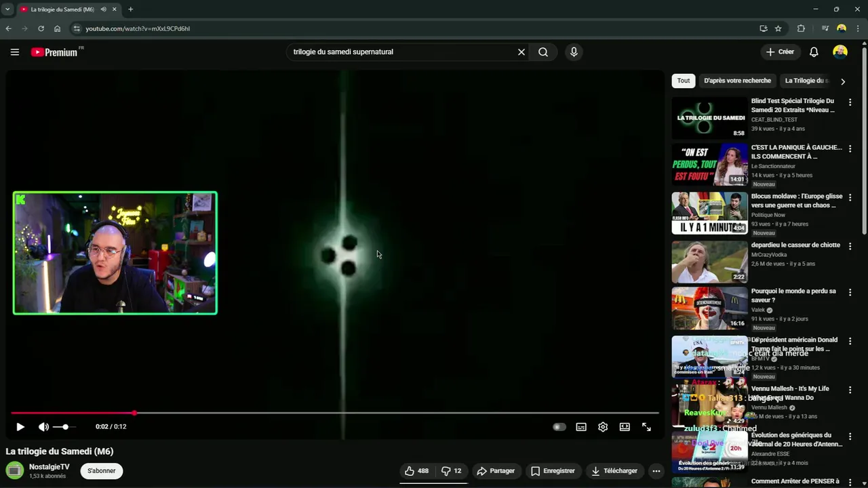Enter fullscreen mode
The image size is (868, 488).
coord(646,427)
